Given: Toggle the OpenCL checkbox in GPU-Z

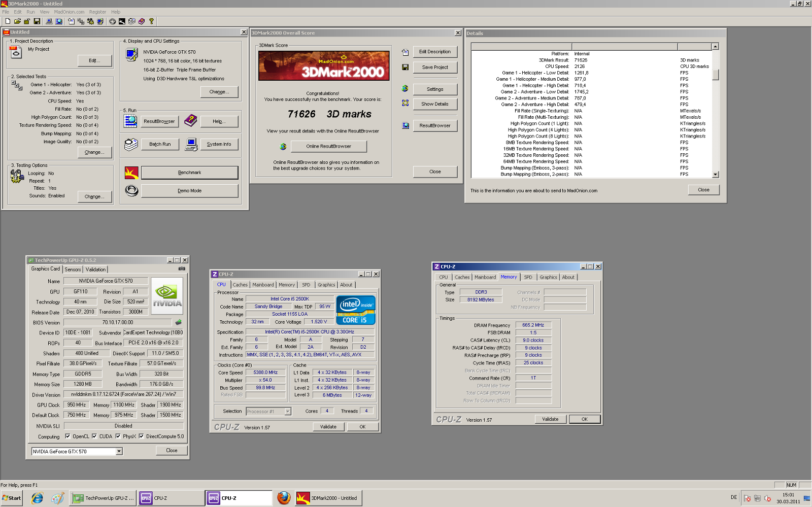Looking at the screenshot, I should pos(67,436).
